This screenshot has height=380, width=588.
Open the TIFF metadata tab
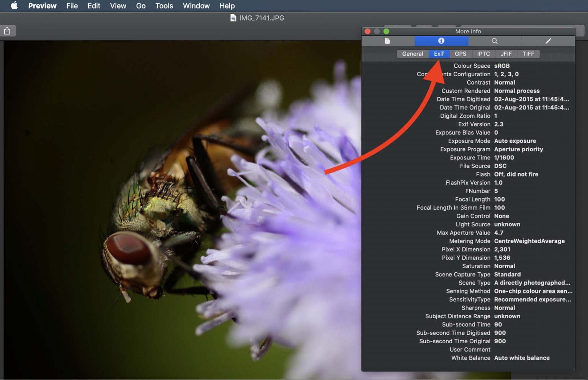[x=528, y=54]
